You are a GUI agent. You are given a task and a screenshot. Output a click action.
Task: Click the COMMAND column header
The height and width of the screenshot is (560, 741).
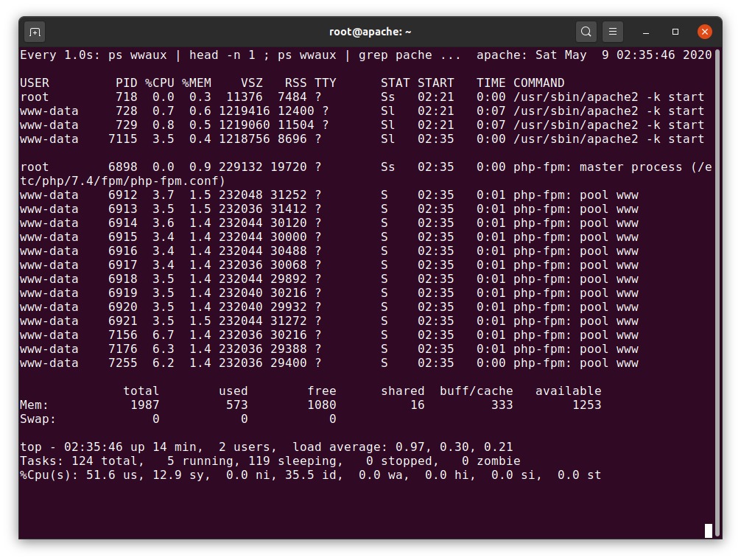(x=538, y=83)
